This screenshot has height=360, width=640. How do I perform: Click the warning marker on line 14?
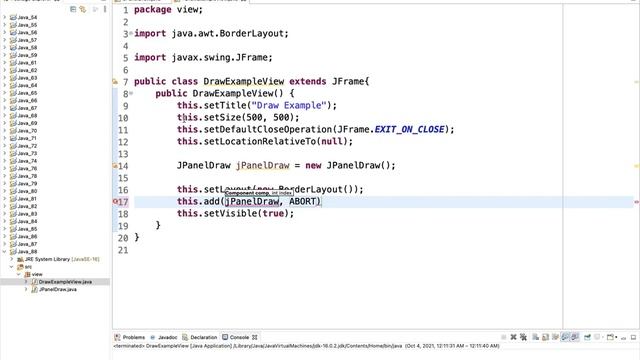click(x=115, y=166)
